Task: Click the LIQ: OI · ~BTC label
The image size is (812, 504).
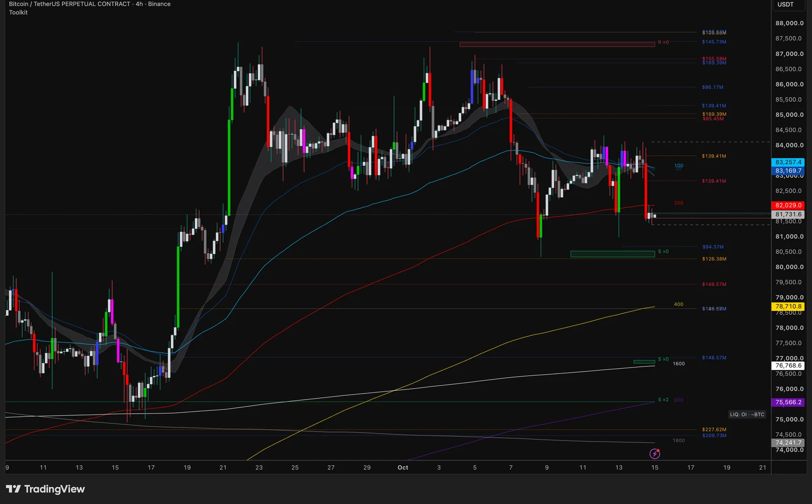Action: (x=747, y=415)
